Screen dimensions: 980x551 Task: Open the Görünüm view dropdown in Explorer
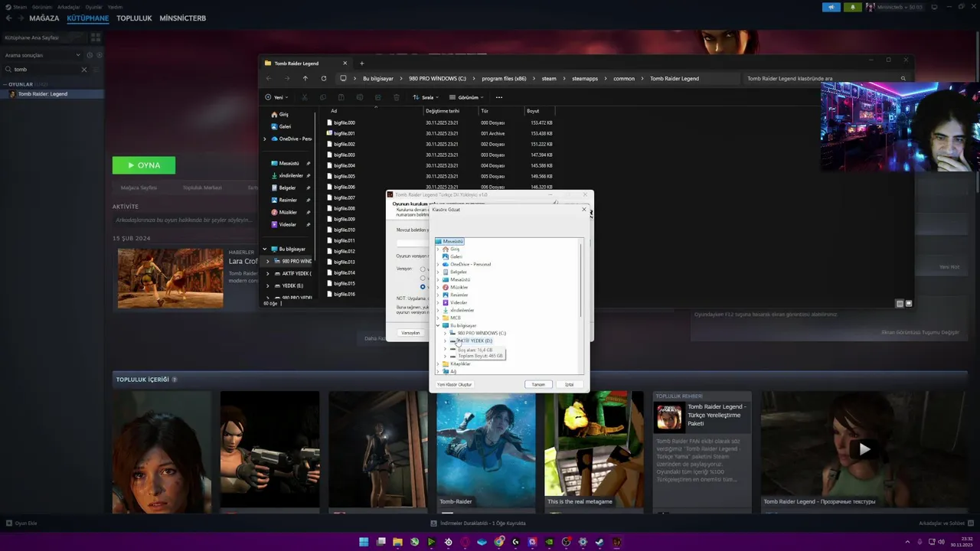tap(467, 97)
